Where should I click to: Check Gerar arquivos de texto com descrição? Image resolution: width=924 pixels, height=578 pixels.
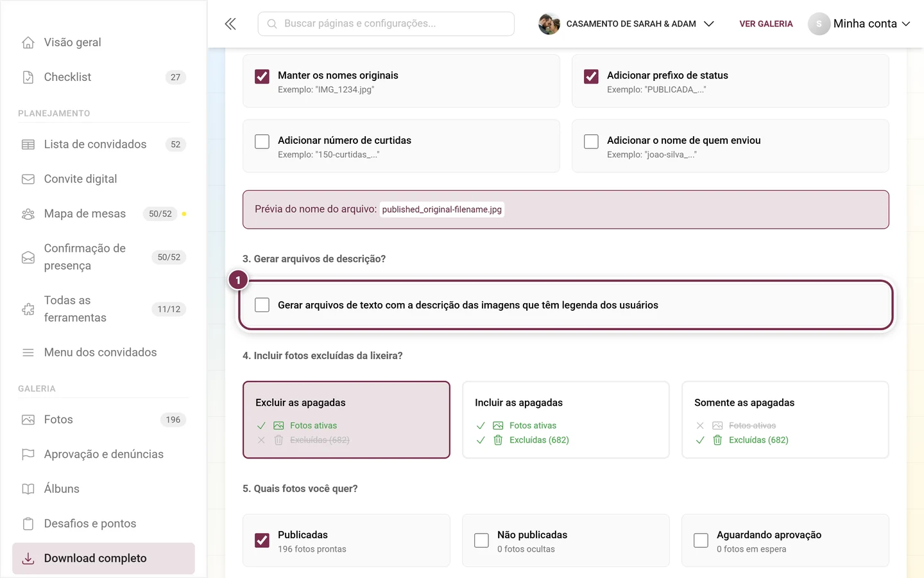click(x=262, y=305)
